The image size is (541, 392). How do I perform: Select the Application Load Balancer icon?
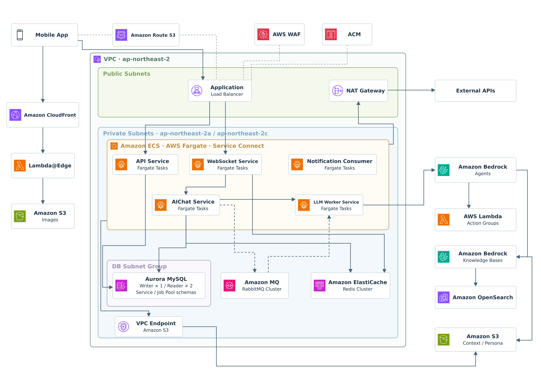(197, 91)
